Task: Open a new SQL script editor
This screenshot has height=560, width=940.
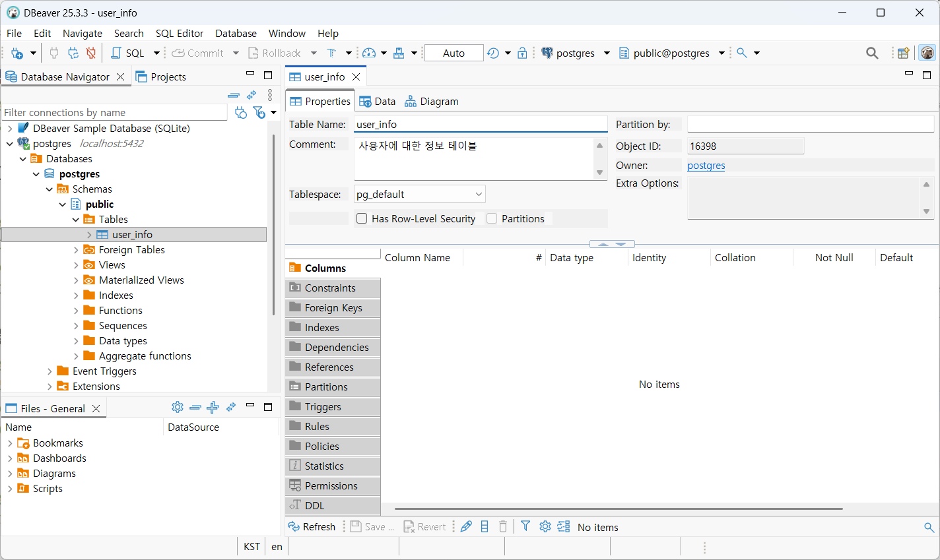Action: 127,53
